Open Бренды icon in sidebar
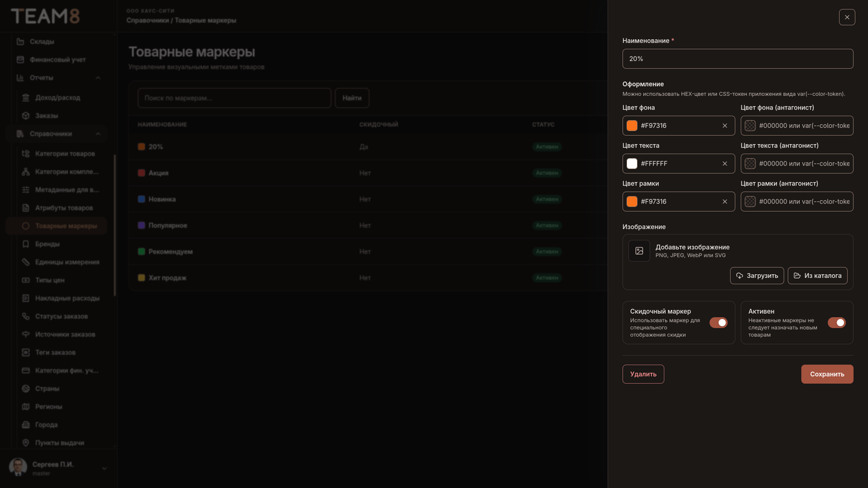The height and width of the screenshot is (488, 868). click(x=25, y=244)
